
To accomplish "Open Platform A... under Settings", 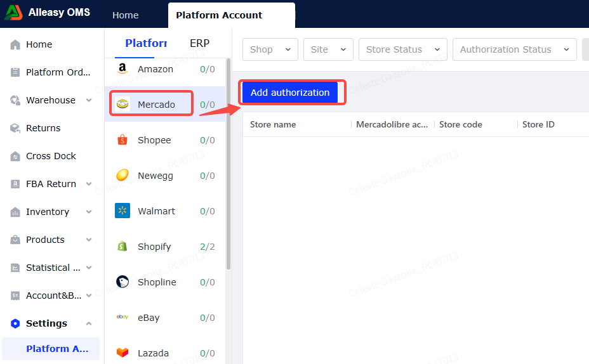I will point(51,349).
